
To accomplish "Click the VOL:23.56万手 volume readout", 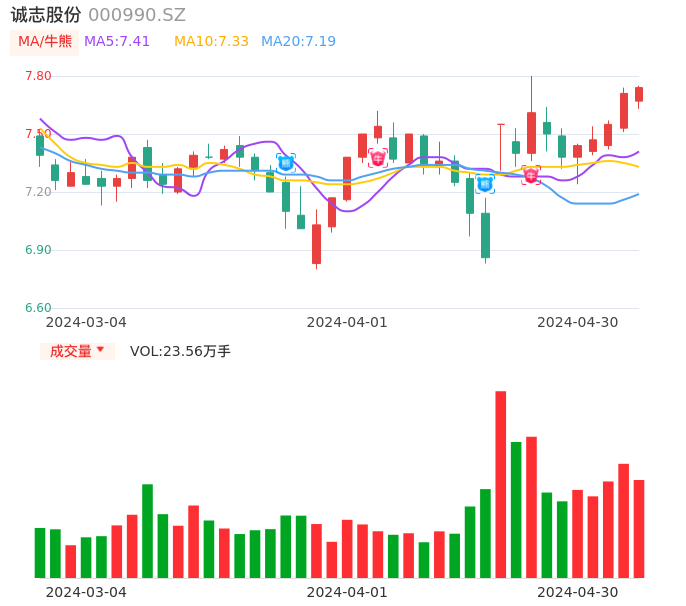I will tap(180, 351).
